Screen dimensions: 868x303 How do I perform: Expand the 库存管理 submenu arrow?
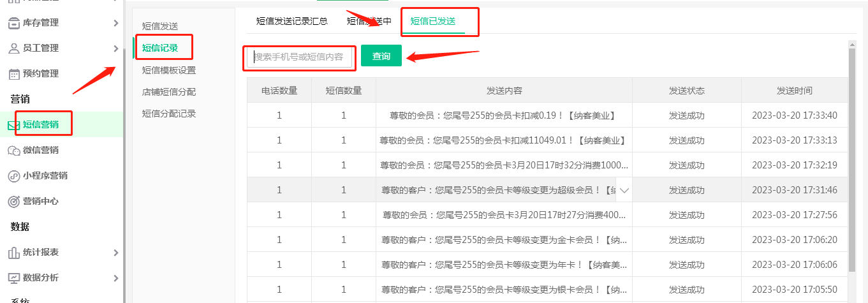pyautogui.click(x=115, y=23)
